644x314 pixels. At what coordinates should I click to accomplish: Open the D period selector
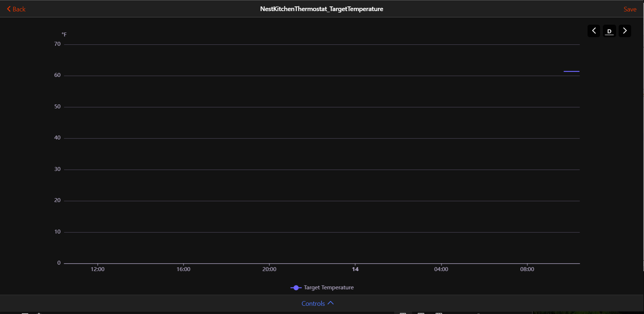tap(609, 31)
